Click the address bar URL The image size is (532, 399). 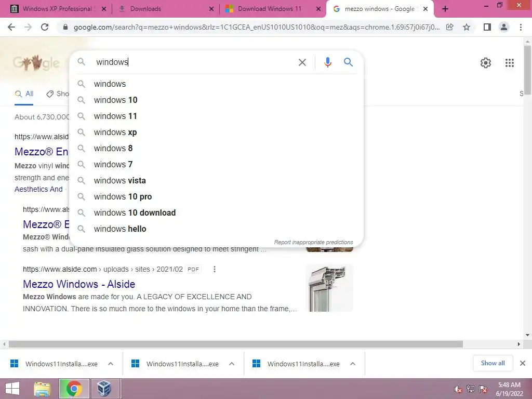tap(257, 27)
